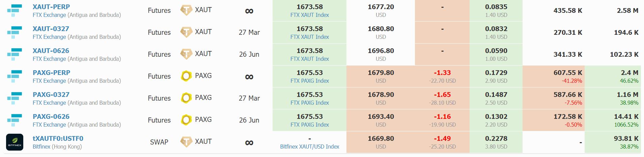Click the FTX logo beside PAXG-0626
Image resolution: width=644 pixels, height=157 pixels.
[x=15, y=120]
